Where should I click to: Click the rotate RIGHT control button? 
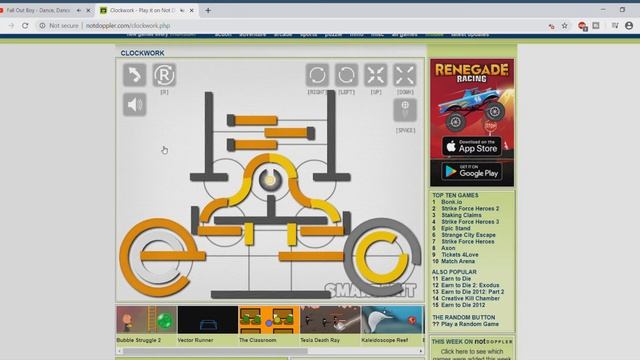(x=317, y=75)
